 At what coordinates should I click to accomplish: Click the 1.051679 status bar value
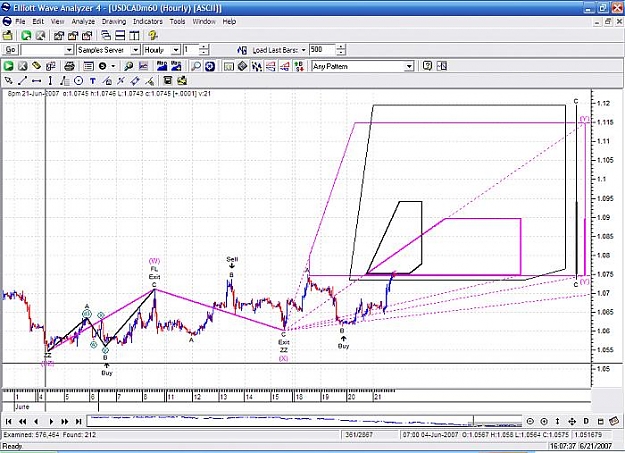tap(588, 435)
